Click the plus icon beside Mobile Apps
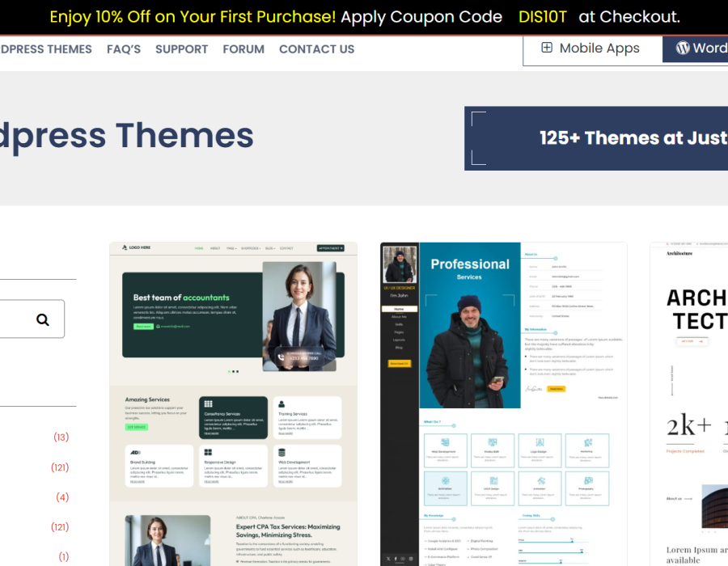Screen dimensions: 728x566 [547, 48]
